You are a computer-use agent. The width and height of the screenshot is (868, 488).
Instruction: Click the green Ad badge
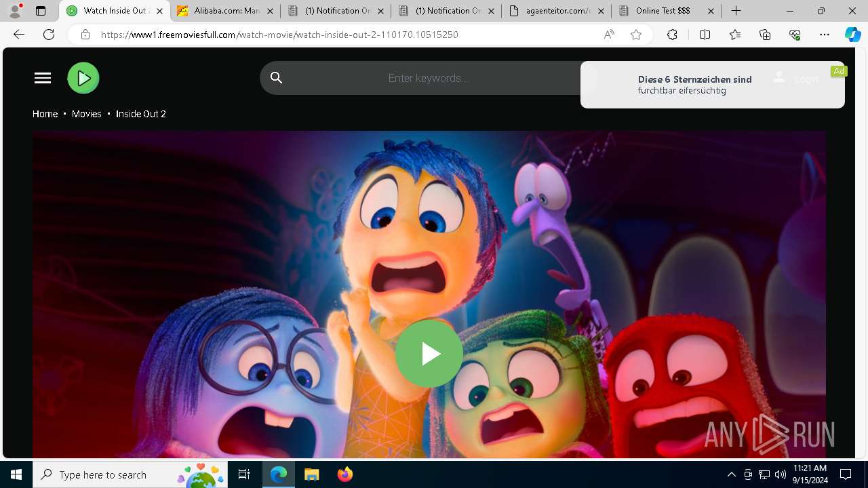pos(839,71)
